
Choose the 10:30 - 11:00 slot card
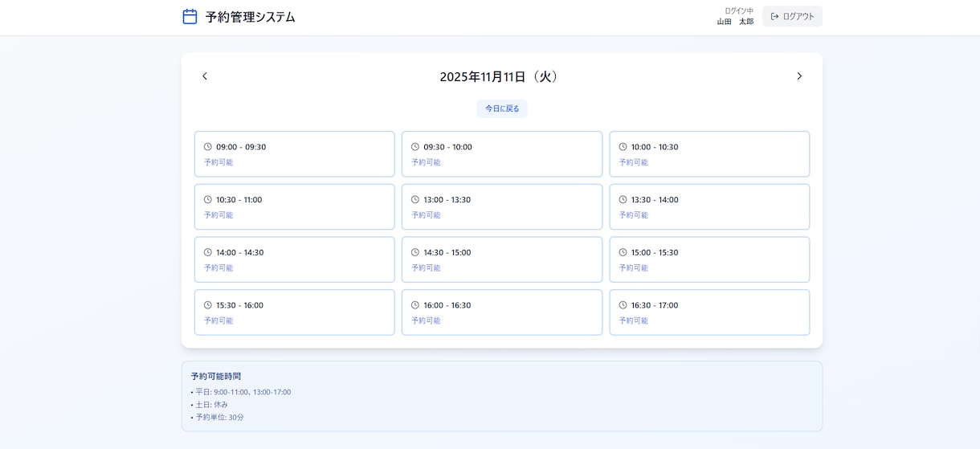[x=294, y=206]
